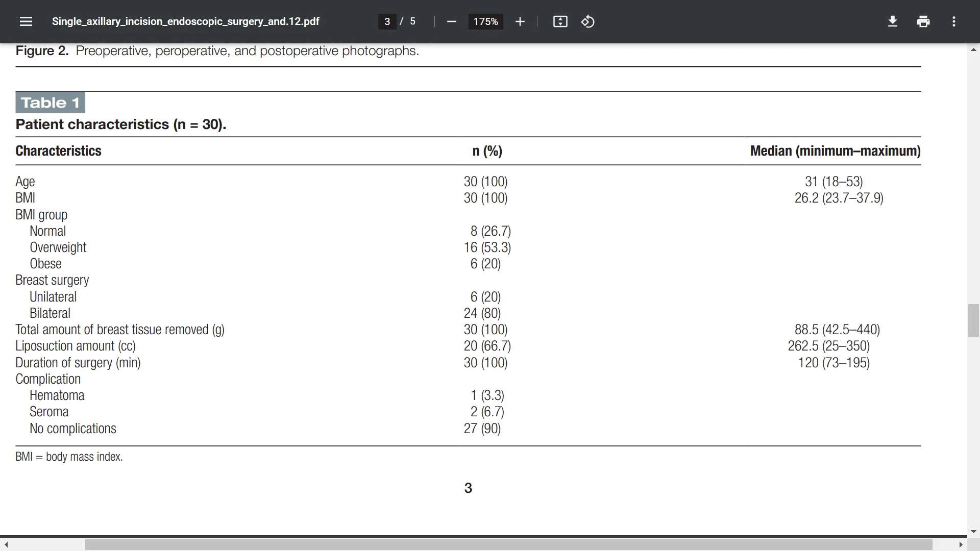Click the horizontal scrollbar thumb

click(x=508, y=544)
